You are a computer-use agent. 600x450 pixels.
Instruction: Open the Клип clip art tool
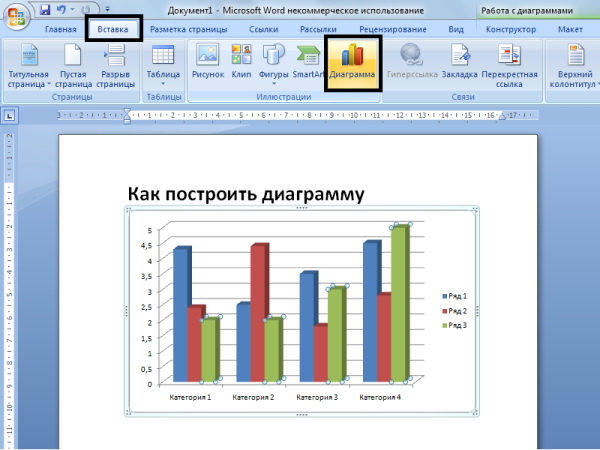(x=243, y=62)
